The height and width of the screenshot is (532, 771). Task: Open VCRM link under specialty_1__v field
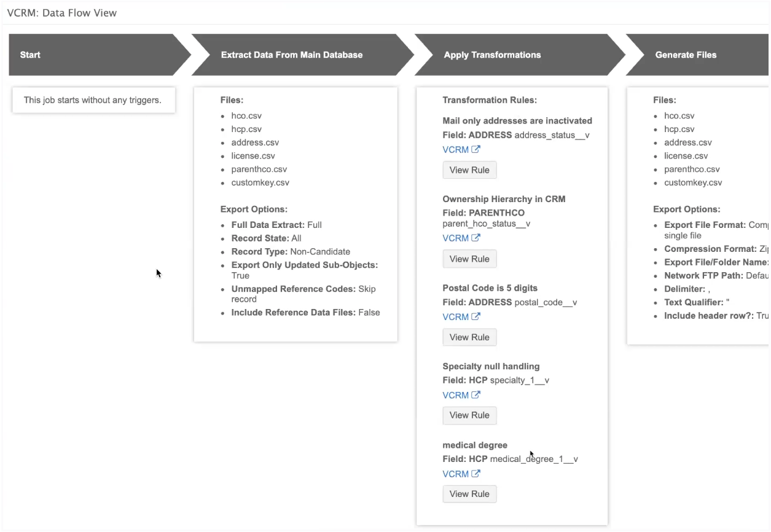tap(455, 395)
